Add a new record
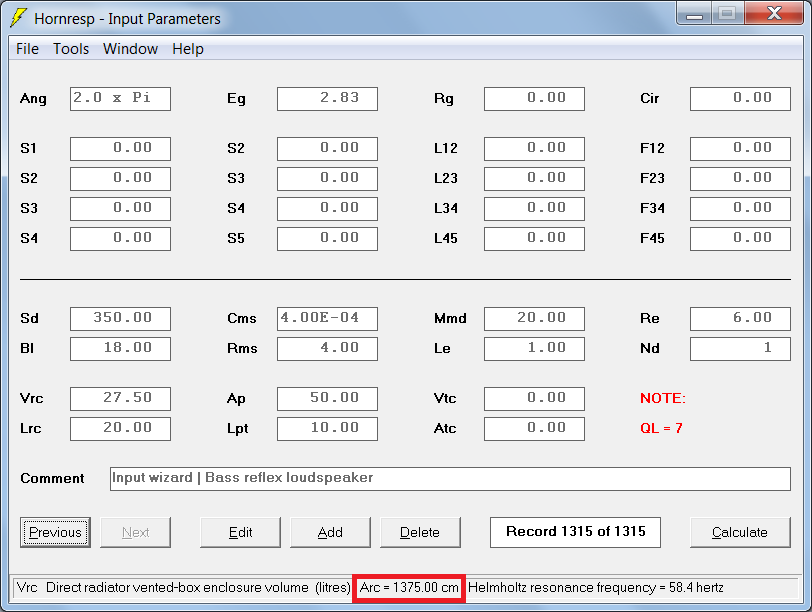Image resolution: width=812 pixels, height=612 pixels. 330,532
